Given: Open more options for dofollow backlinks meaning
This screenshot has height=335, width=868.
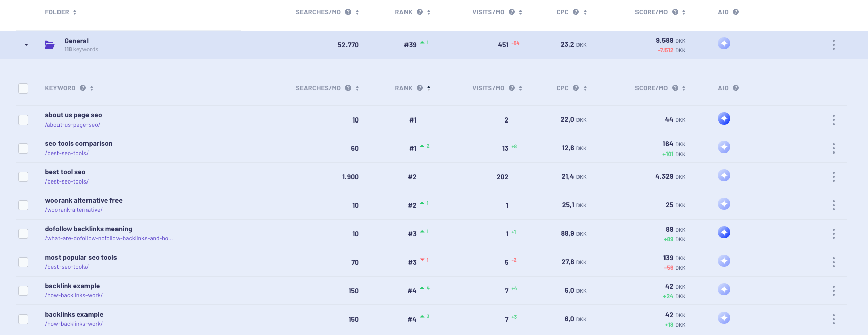Looking at the screenshot, I should (x=833, y=234).
